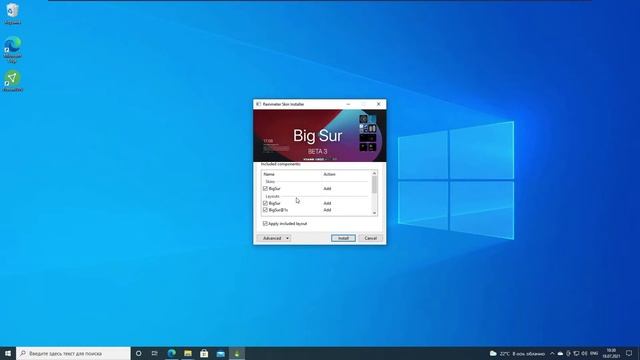The height and width of the screenshot is (360, 640).
Task: Toggle the BigSur layout checkbox
Action: 265,203
